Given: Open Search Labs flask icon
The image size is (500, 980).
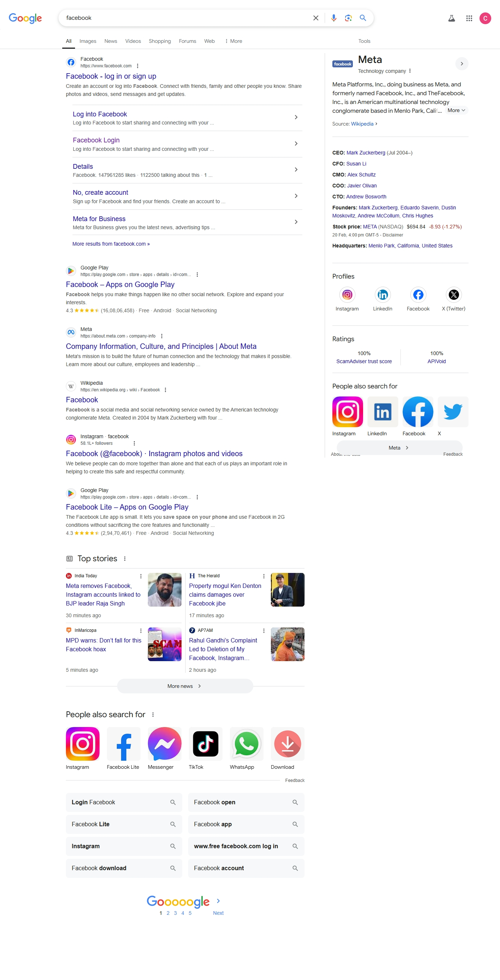Looking at the screenshot, I should pyautogui.click(x=451, y=18).
